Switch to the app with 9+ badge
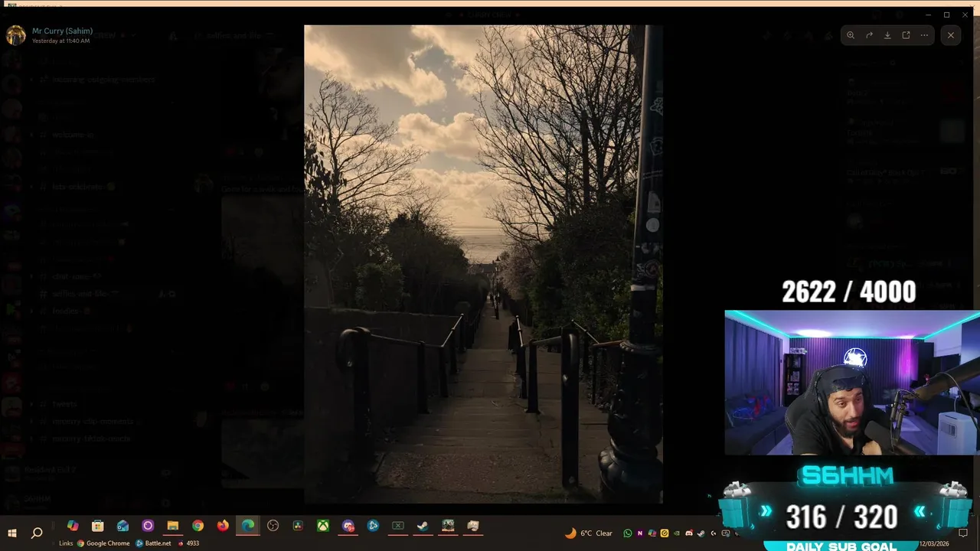The width and height of the screenshot is (980, 551). (x=348, y=526)
